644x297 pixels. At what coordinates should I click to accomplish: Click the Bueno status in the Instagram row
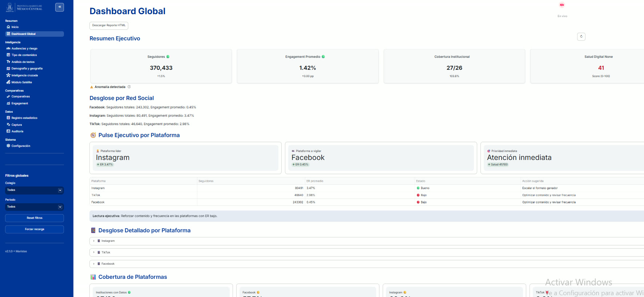pos(423,188)
